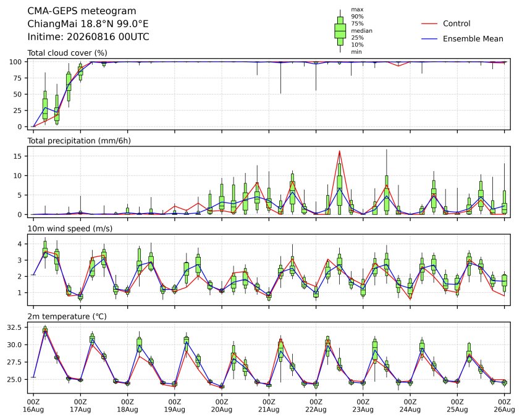This screenshot has width=522, height=420.
Task: Click the "00Z 24Aug" x-axis tick label
Action: click(410, 406)
